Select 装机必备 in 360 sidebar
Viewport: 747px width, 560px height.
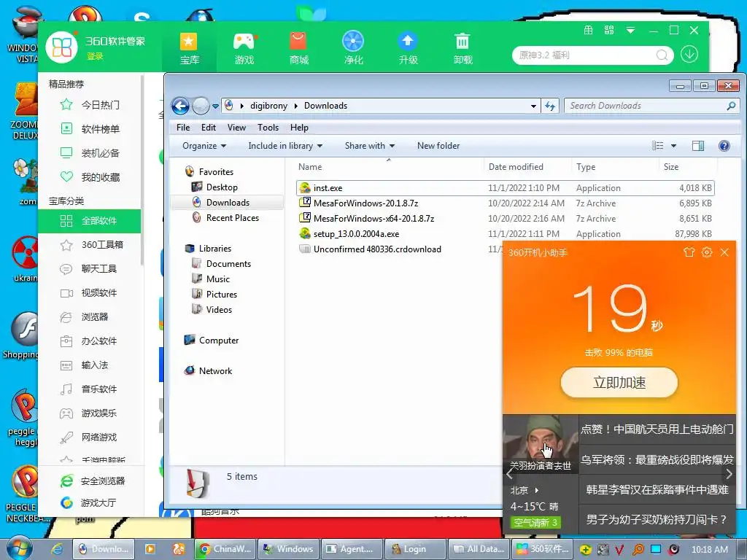click(x=90, y=153)
